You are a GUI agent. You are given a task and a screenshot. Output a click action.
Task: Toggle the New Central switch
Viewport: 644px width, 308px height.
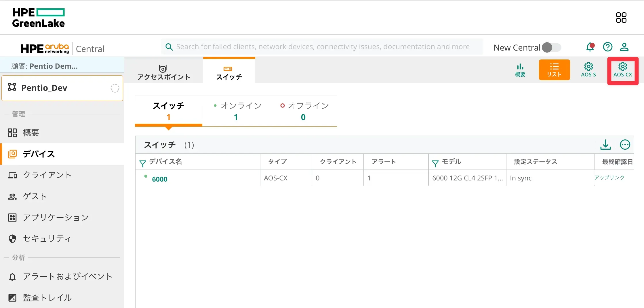coord(551,47)
